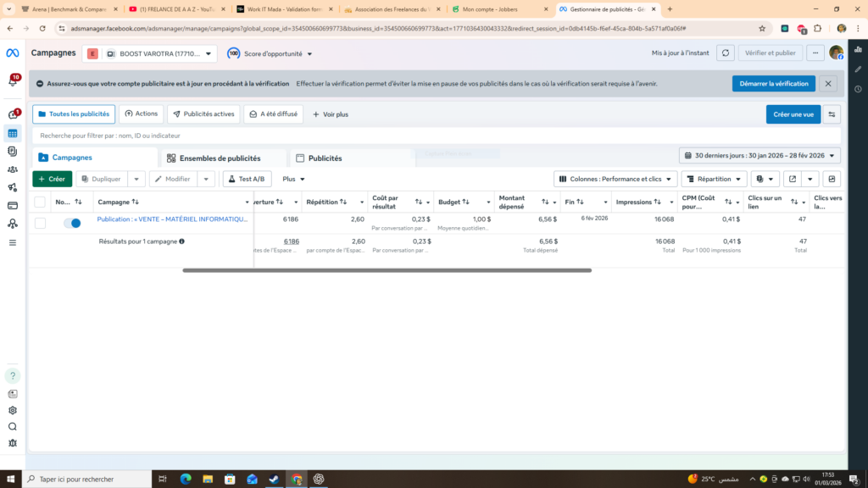Screen dimensions: 868x488
Task: Open the billing card sidebar icon
Action: coord(13,205)
